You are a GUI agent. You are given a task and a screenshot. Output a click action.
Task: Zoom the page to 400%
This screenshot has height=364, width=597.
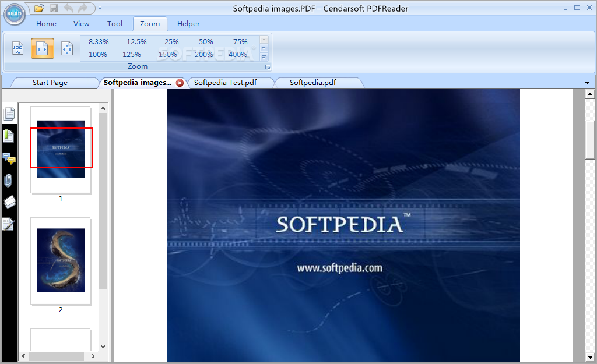[238, 54]
